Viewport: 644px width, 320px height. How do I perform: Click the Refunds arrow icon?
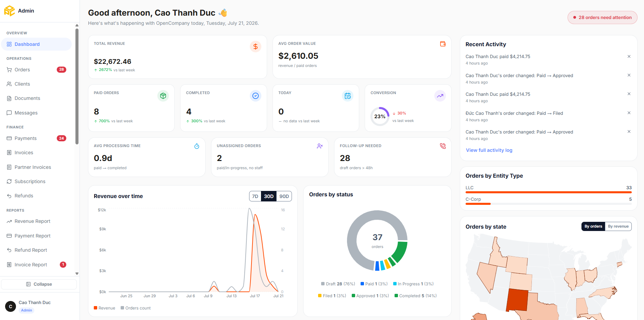pyautogui.click(x=9, y=196)
